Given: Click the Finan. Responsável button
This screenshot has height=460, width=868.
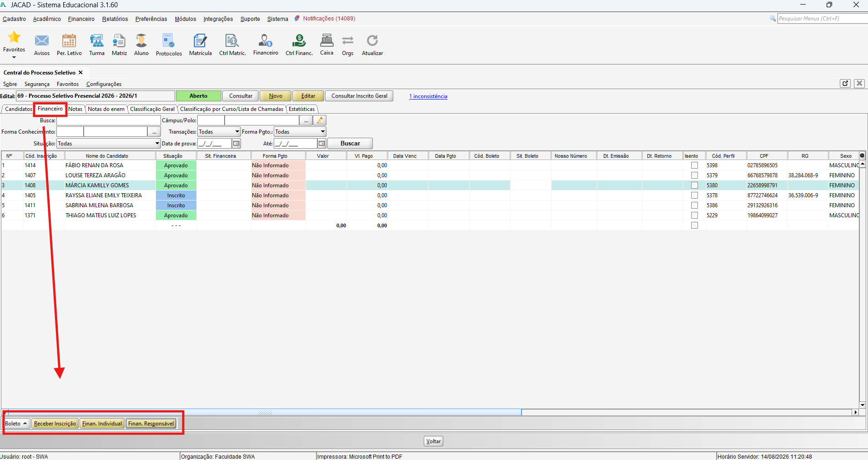Looking at the screenshot, I should point(151,424).
